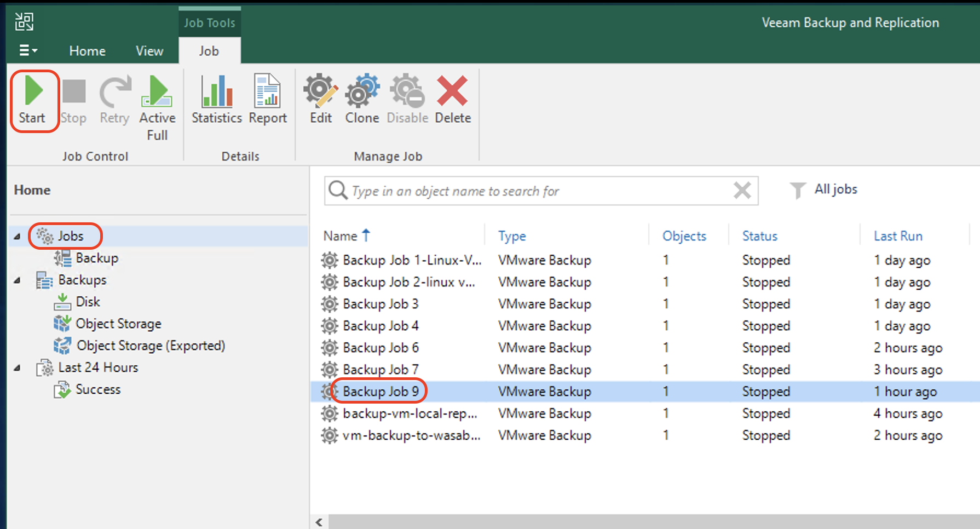
Task: Select Object Storage node
Action: click(119, 324)
